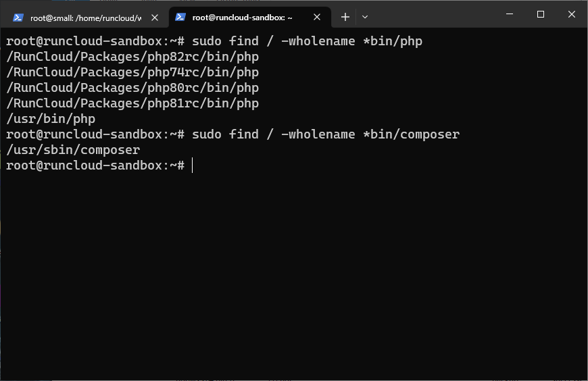Close the root@small tab
588x381 pixels.
155,18
